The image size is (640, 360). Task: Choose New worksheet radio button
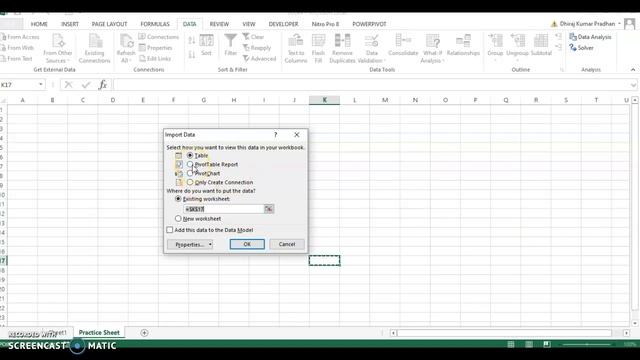[x=178, y=219]
